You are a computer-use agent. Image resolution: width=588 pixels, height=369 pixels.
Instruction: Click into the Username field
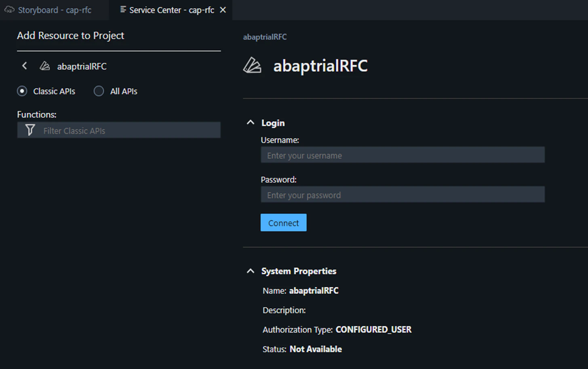(x=403, y=155)
